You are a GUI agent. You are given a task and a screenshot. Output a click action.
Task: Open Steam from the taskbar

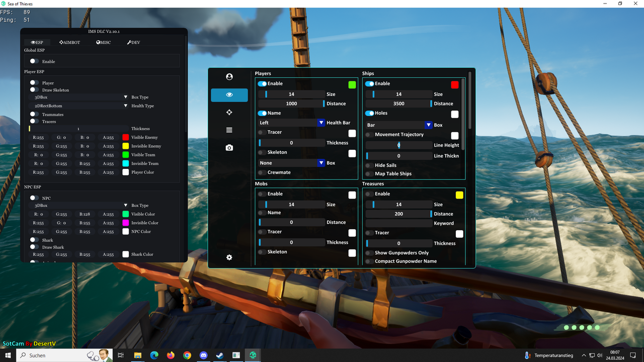tap(220, 355)
